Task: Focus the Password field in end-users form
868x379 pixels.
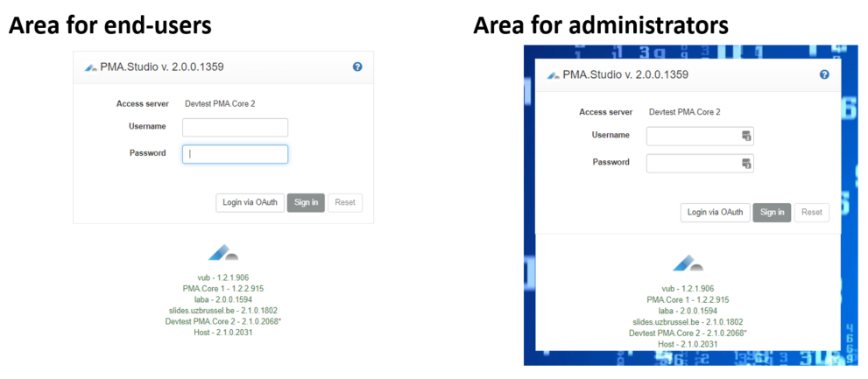Action: (x=235, y=154)
